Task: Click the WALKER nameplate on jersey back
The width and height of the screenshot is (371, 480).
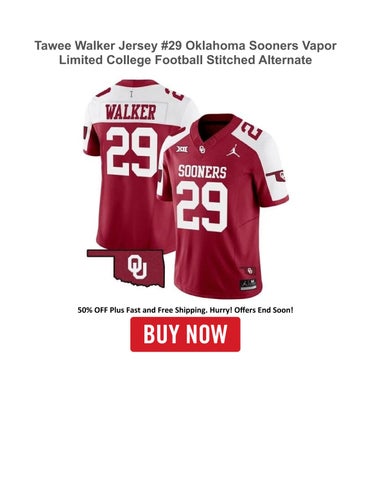Action: (131, 112)
